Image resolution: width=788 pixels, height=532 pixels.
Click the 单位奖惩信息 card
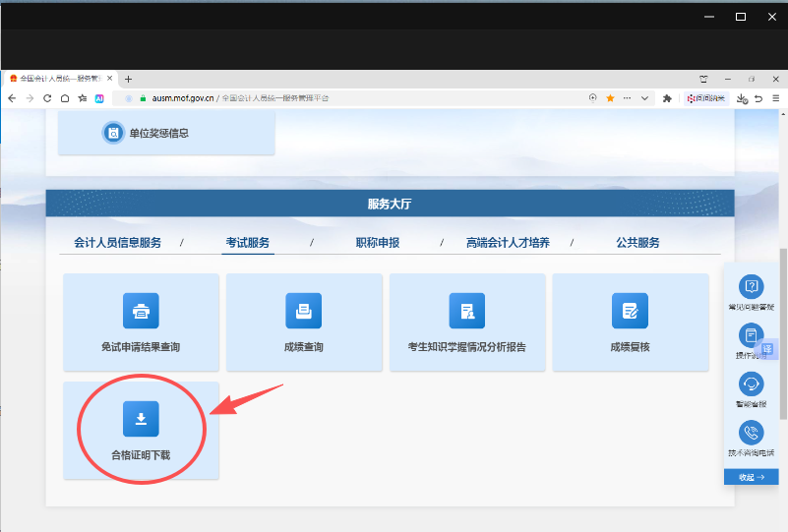(x=166, y=133)
